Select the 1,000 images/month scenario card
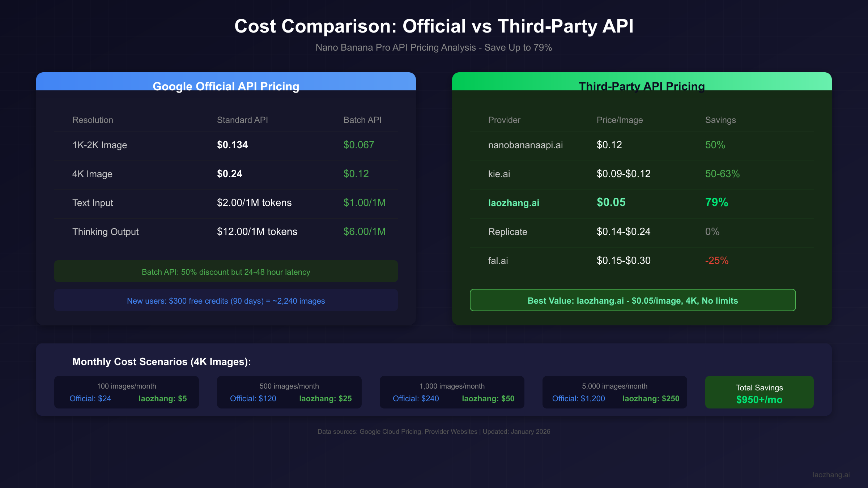The image size is (868, 488). click(452, 392)
